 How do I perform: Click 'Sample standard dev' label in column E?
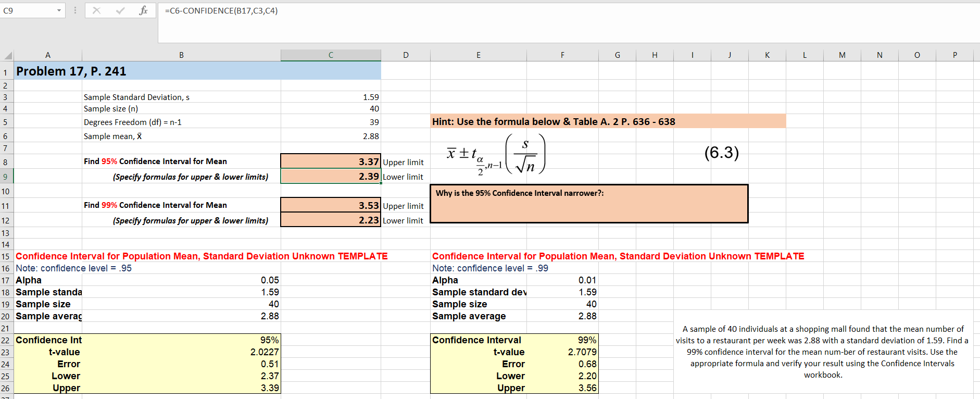[x=479, y=292]
